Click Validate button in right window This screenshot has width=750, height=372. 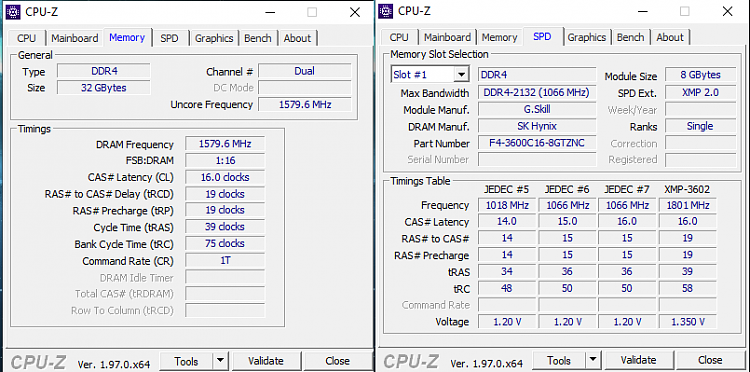(x=639, y=360)
